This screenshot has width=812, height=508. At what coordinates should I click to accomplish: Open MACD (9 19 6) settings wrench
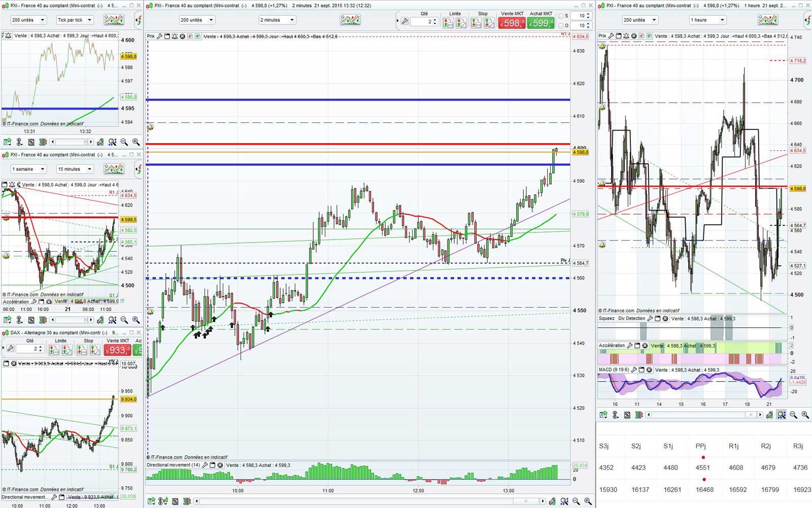(x=633, y=370)
